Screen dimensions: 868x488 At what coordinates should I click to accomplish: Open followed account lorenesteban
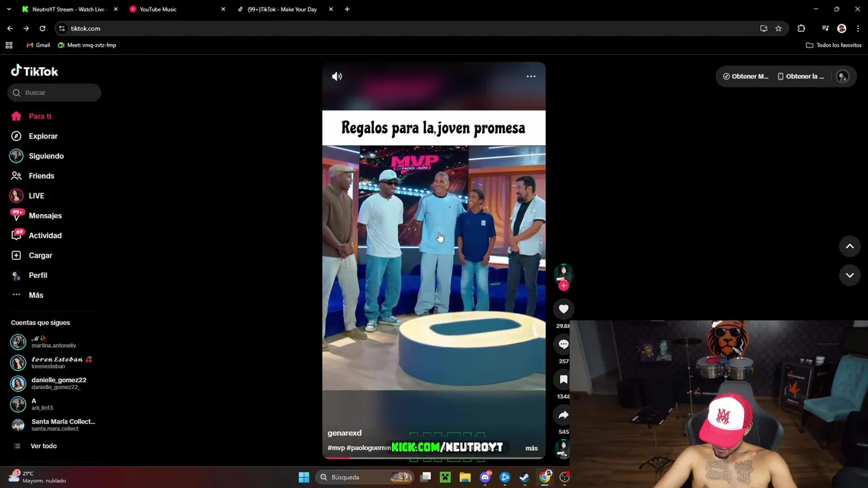[54, 363]
